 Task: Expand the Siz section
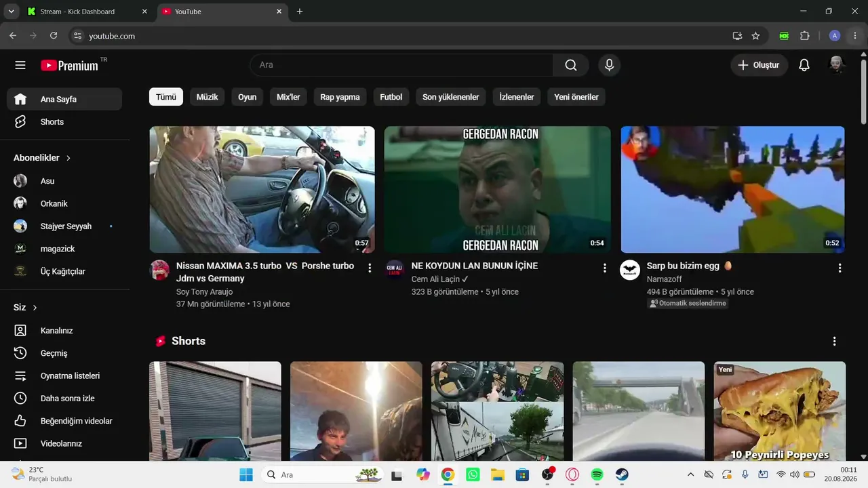tap(25, 308)
